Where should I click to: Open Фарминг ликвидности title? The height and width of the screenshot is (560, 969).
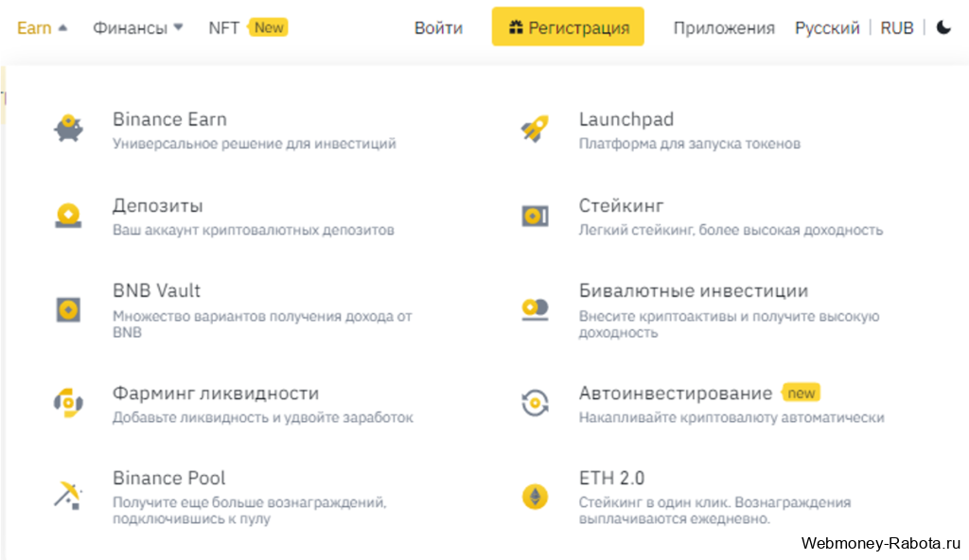(x=216, y=394)
